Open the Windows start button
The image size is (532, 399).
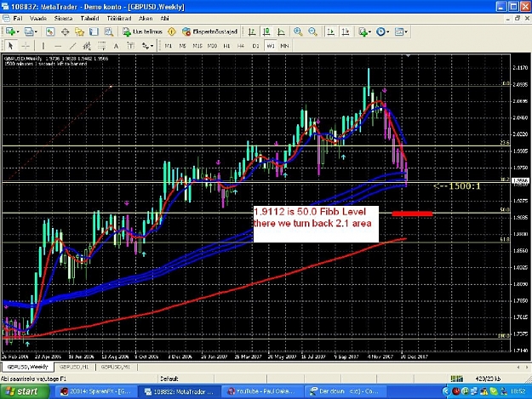click(x=25, y=391)
